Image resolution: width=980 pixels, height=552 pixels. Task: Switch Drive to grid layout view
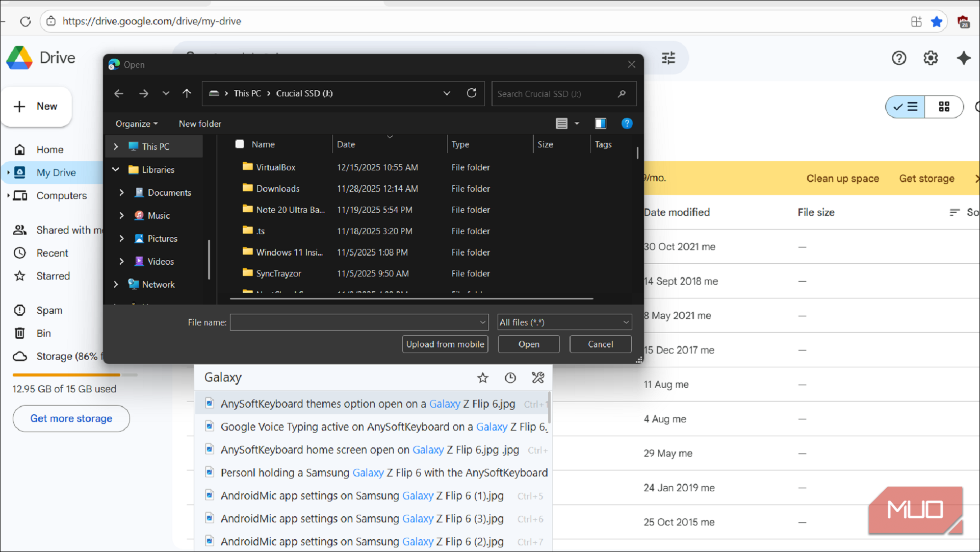coord(944,107)
